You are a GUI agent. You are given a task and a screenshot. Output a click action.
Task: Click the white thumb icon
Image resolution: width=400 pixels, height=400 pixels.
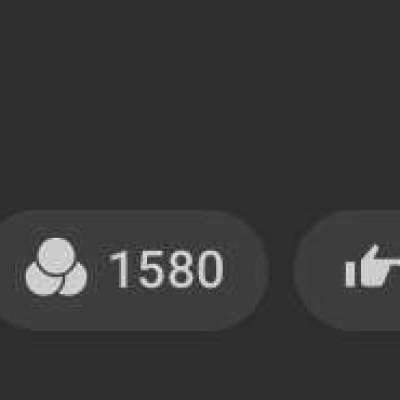coord(373,266)
